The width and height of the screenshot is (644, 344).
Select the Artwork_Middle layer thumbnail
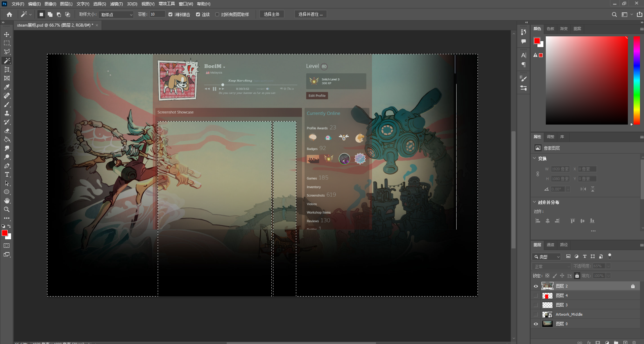pos(547,314)
